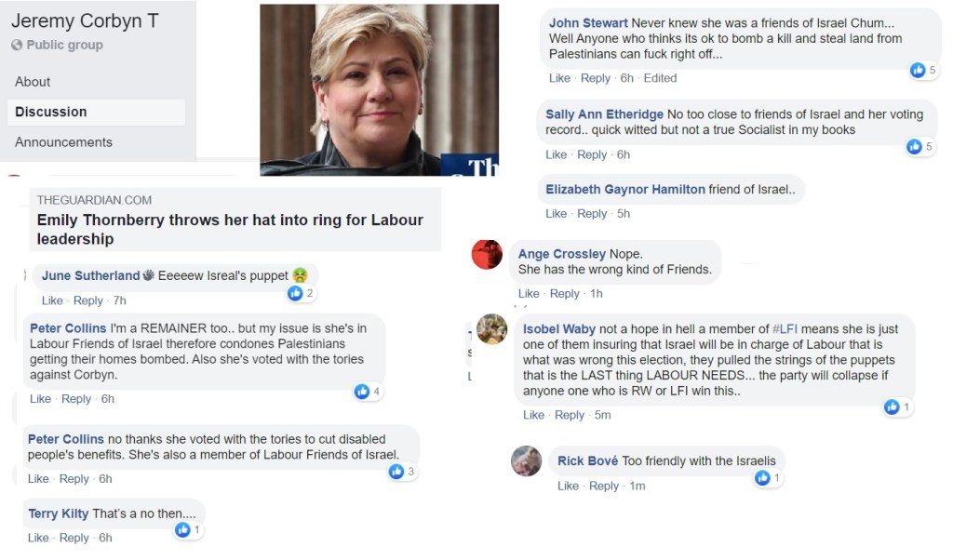
Task: Open the About section of group
Action: pyautogui.click(x=33, y=82)
